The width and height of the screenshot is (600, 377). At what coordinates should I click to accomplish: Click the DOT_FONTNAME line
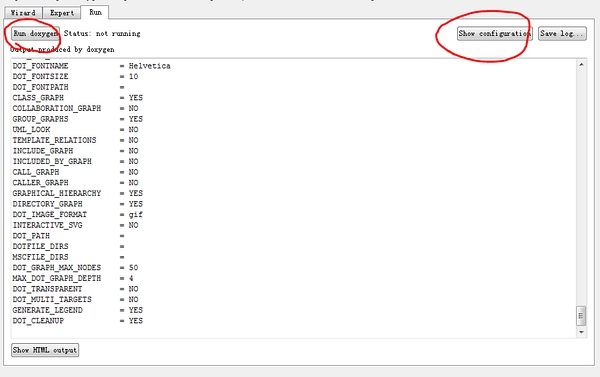91,66
